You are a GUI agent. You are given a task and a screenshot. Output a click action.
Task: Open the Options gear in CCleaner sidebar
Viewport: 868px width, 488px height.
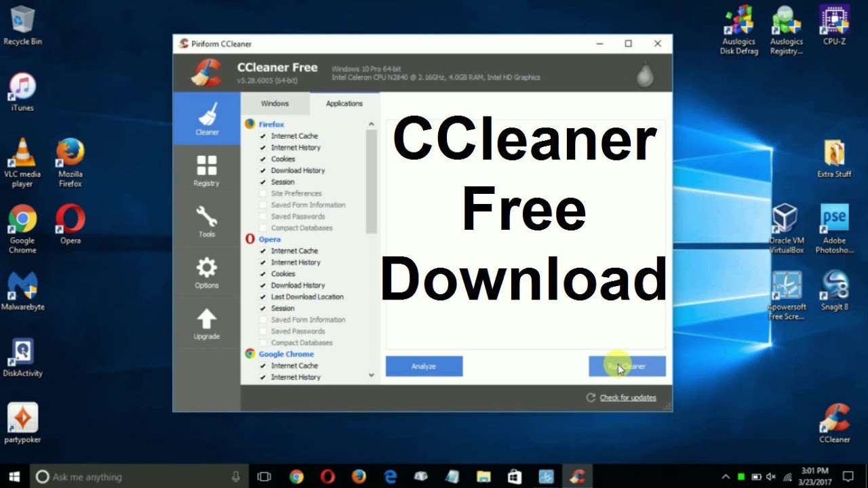click(x=207, y=272)
